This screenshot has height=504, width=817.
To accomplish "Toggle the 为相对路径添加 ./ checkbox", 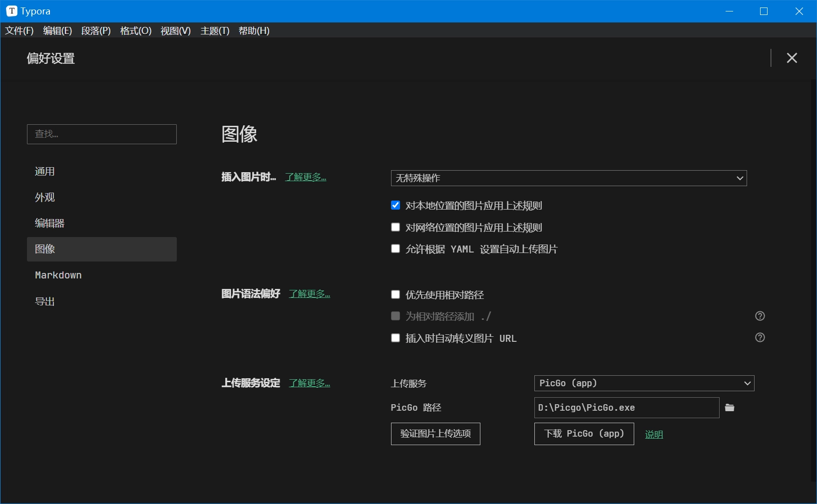I will coord(396,316).
